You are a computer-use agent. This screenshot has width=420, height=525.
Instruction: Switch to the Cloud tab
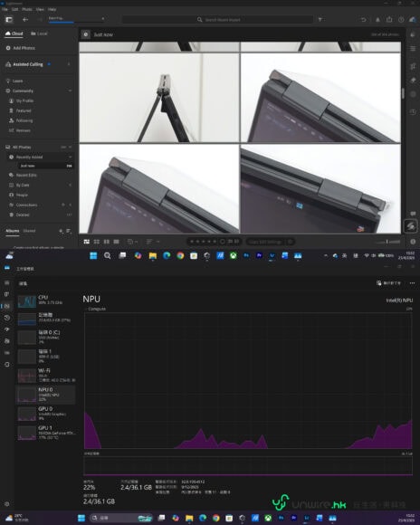[x=14, y=33]
